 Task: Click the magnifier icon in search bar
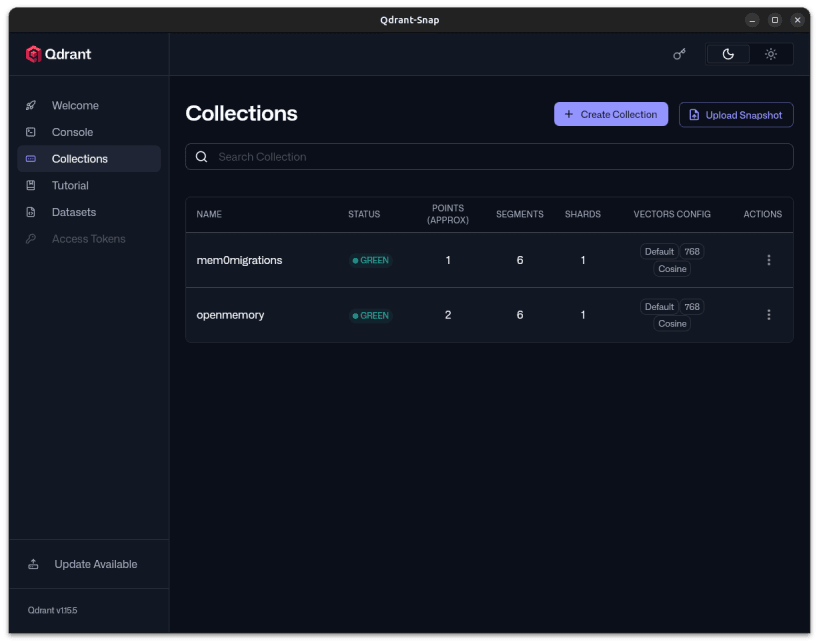(202, 157)
